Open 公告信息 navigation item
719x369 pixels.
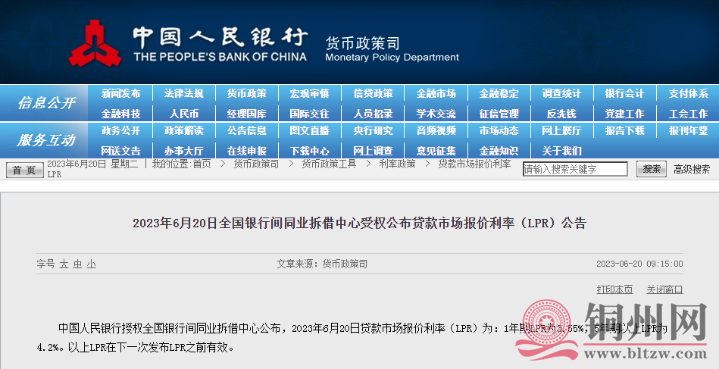pos(247,131)
